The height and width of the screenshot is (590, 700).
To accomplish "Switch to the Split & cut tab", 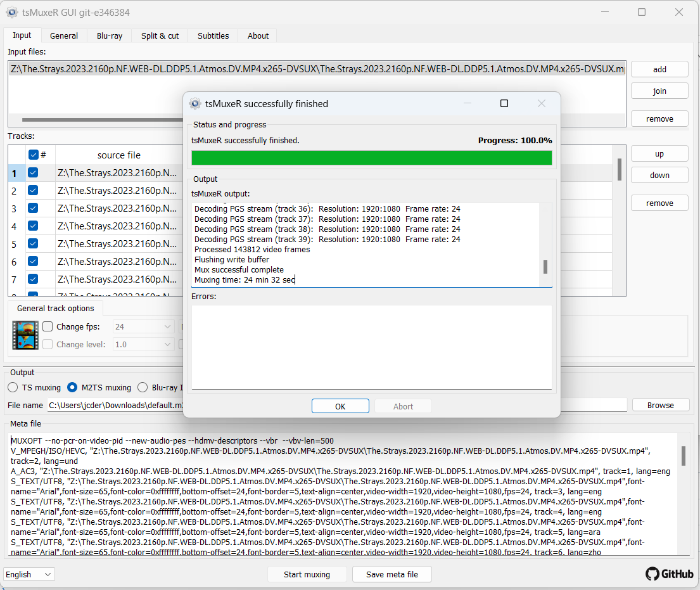I will tap(159, 35).
